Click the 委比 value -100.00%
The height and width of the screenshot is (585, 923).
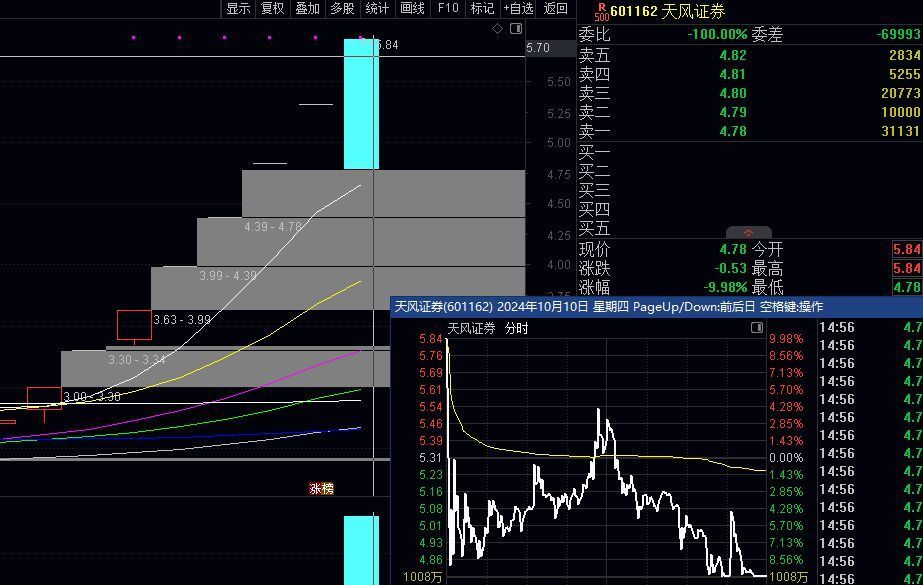coord(716,35)
